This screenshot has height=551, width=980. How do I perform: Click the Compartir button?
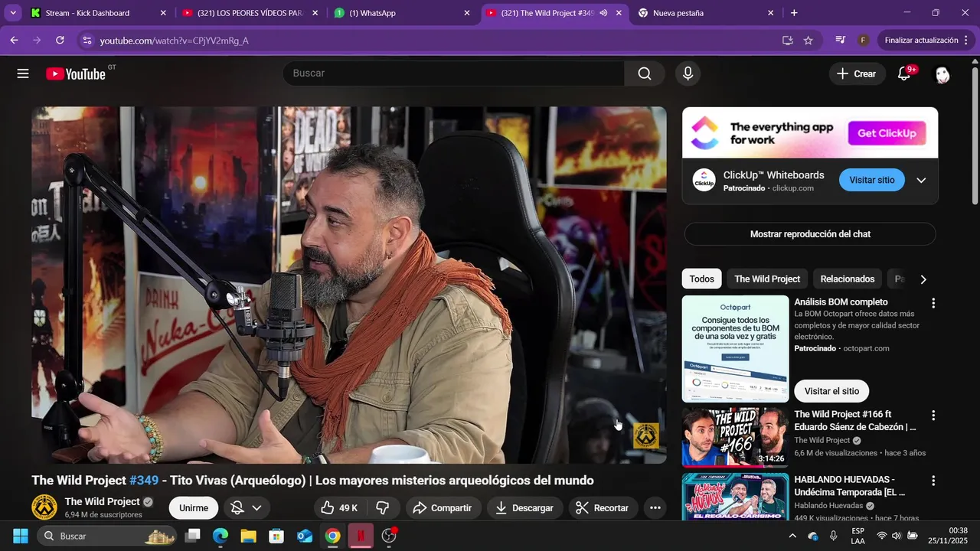coord(443,507)
